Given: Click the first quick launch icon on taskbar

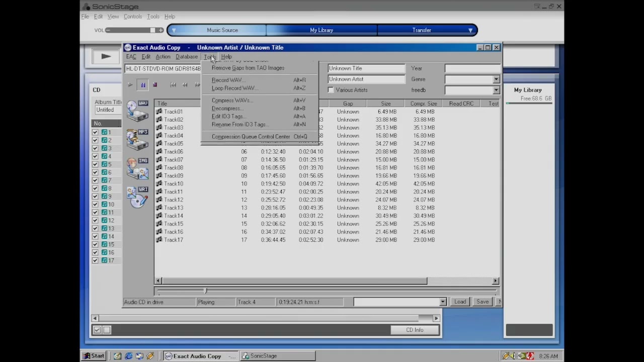Looking at the screenshot, I should (117, 356).
